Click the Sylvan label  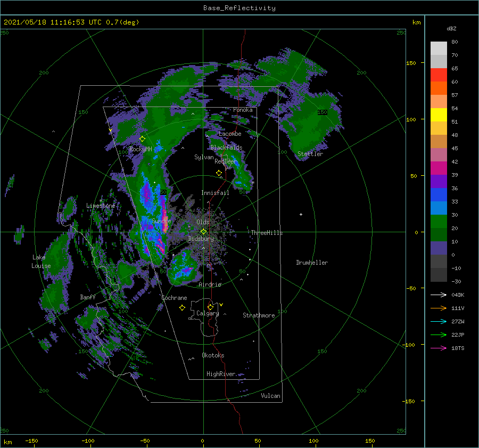[x=204, y=157]
